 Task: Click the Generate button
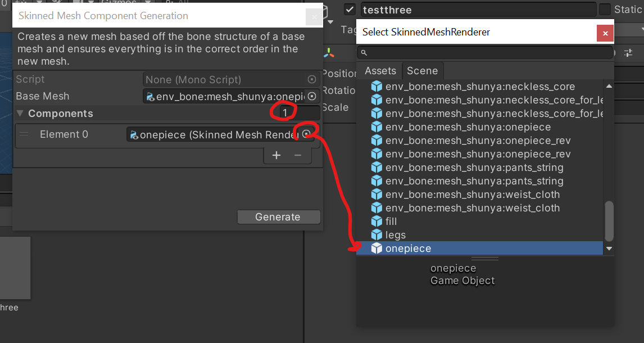point(279,217)
